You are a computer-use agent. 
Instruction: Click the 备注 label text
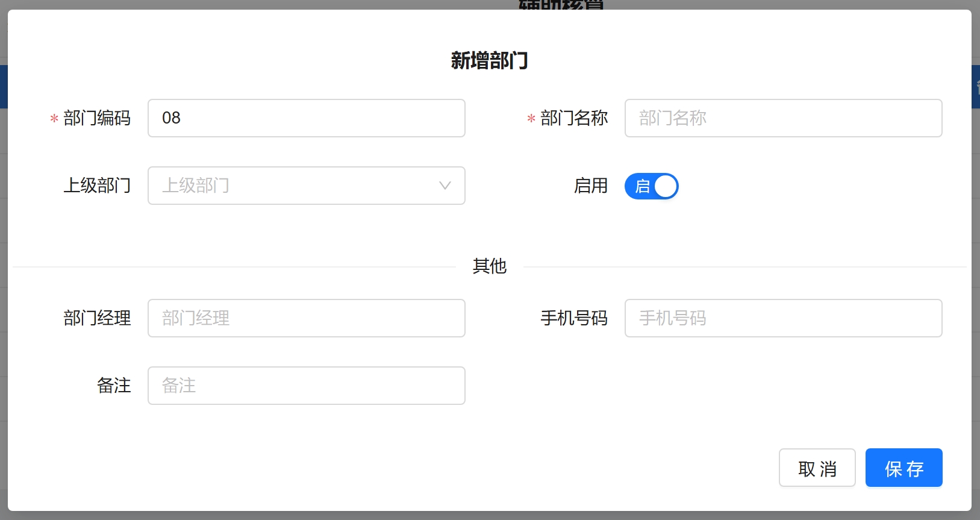coord(114,386)
